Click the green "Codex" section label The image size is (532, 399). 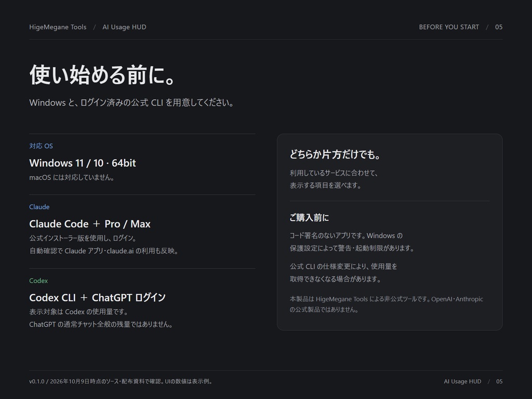point(38,281)
